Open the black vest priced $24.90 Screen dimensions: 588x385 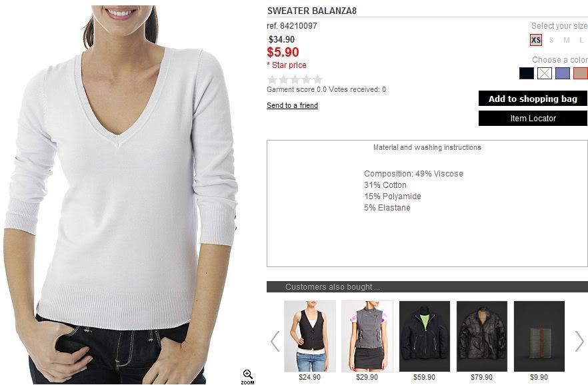tap(310, 336)
